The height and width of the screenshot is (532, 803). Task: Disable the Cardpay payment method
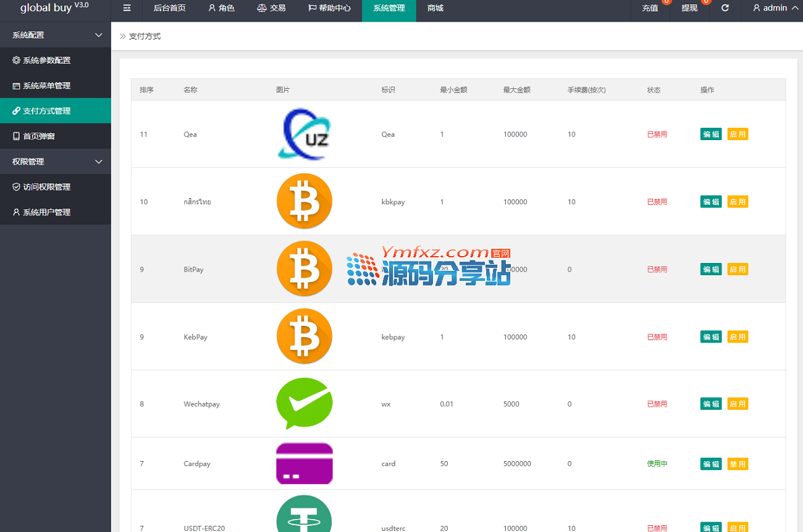(x=738, y=463)
